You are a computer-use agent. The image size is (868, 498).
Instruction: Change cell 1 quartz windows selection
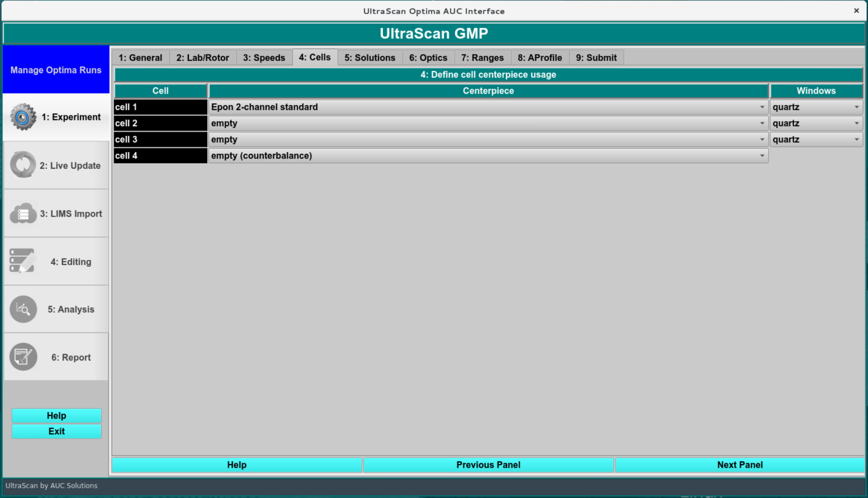pos(816,107)
